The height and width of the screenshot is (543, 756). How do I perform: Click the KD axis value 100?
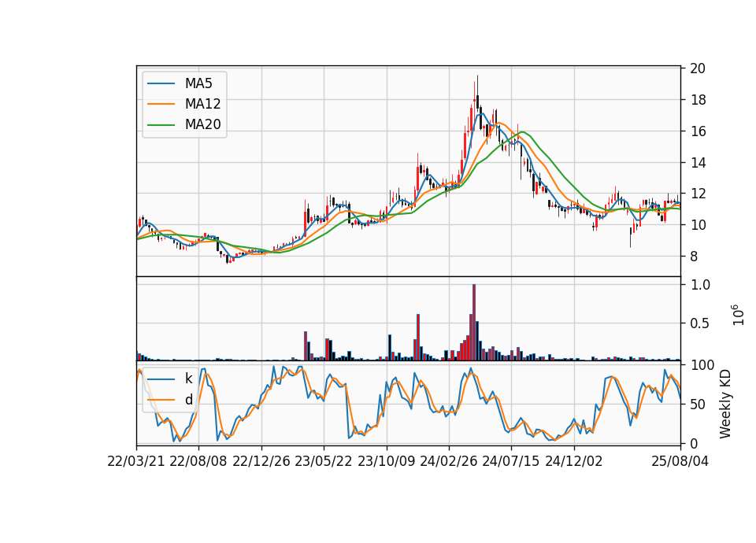(x=702, y=364)
